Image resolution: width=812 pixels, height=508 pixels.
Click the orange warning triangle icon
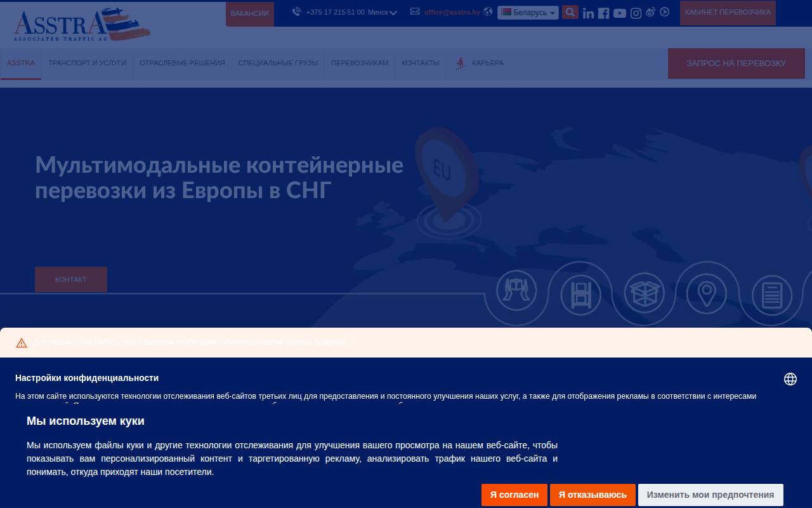(x=22, y=343)
